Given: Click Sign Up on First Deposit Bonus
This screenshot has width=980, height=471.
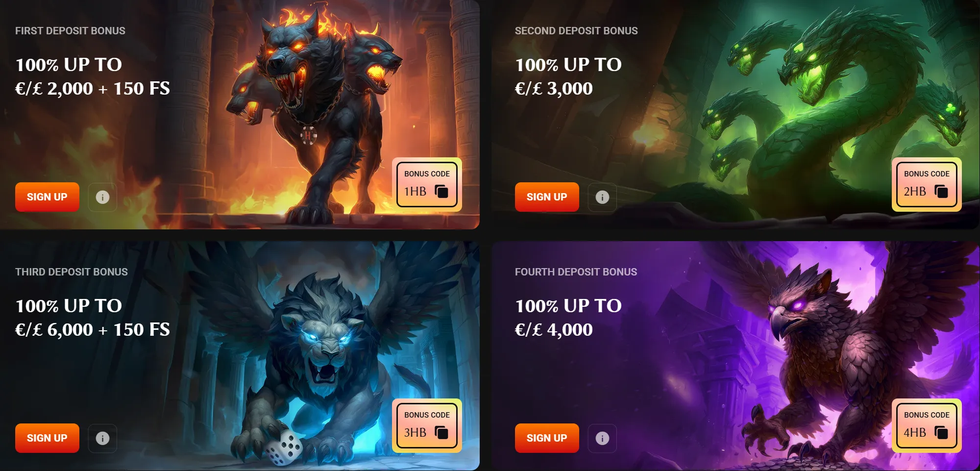Looking at the screenshot, I should 47,197.
